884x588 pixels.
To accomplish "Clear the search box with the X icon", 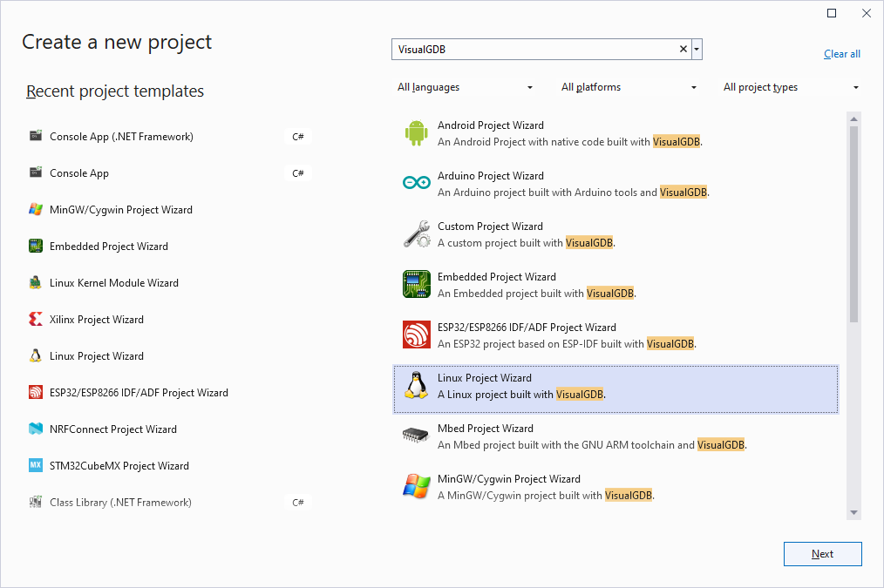I will [x=683, y=49].
